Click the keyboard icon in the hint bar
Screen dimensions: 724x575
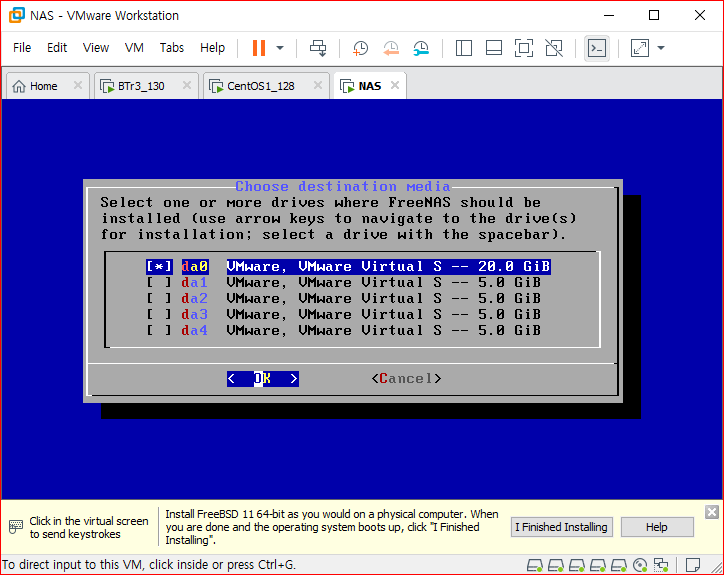16,527
